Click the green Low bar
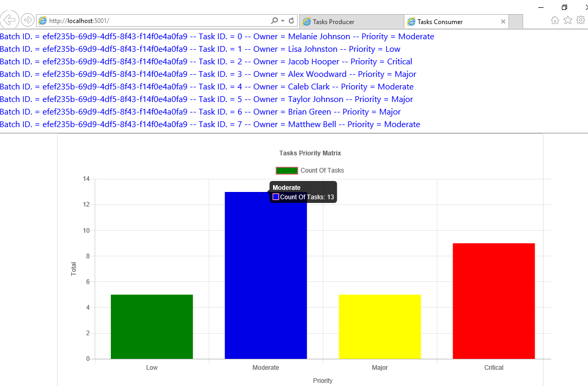Viewport: 588px width, 386px height. pyautogui.click(x=152, y=326)
